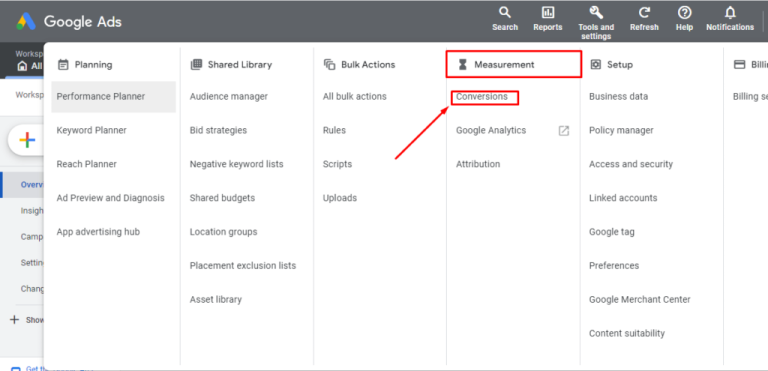Click the Google Ads logo

coord(25,22)
